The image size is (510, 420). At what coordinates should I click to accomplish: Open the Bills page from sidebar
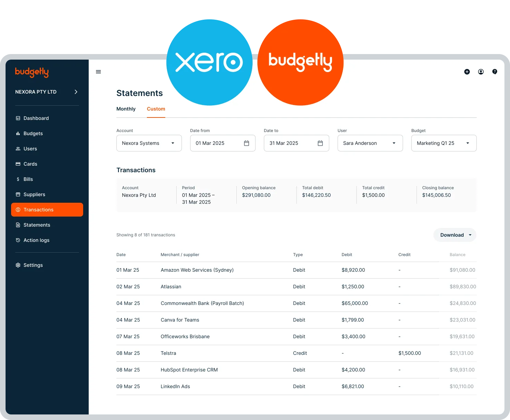pyautogui.click(x=28, y=179)
